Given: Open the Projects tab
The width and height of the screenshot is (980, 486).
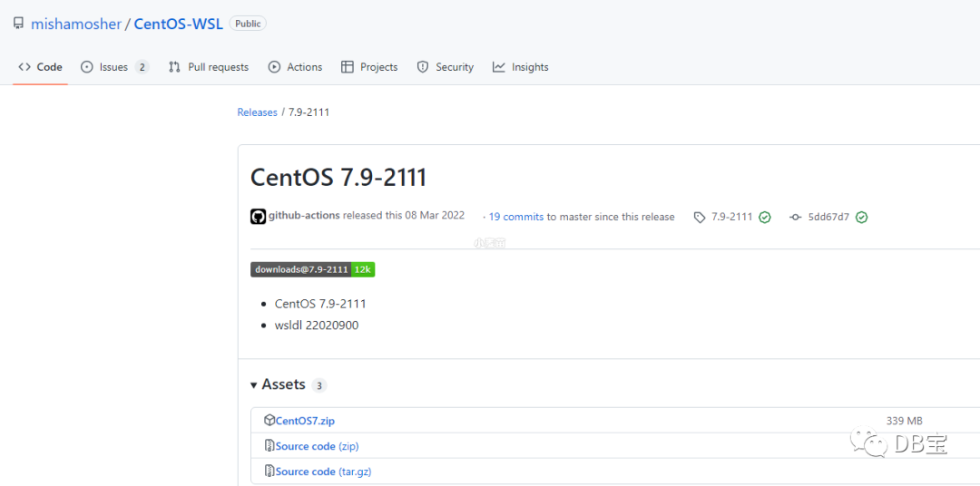Looking at the screenshot, I should click(369, 67).
